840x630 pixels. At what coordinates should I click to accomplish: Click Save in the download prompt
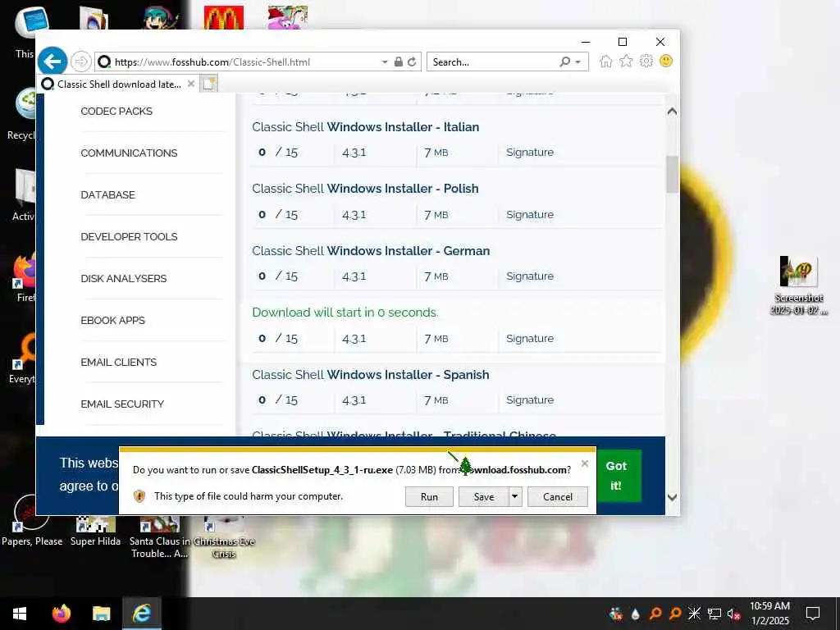pyautogui.click(x=484, y=496)
